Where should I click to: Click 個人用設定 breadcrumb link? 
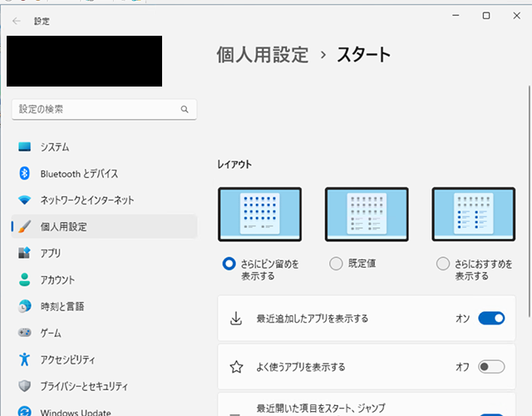click(x=262, y=55)
